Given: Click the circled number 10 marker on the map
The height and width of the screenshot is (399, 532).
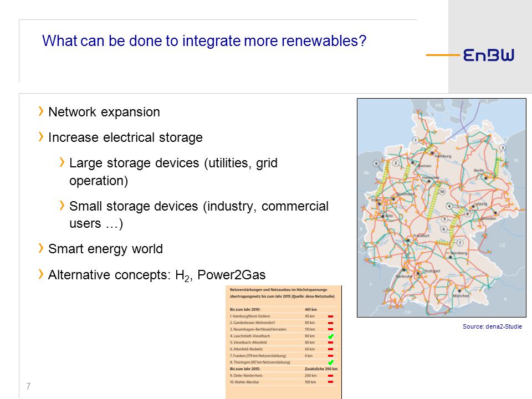Looking at the screenshot, I should coord(442,192).
